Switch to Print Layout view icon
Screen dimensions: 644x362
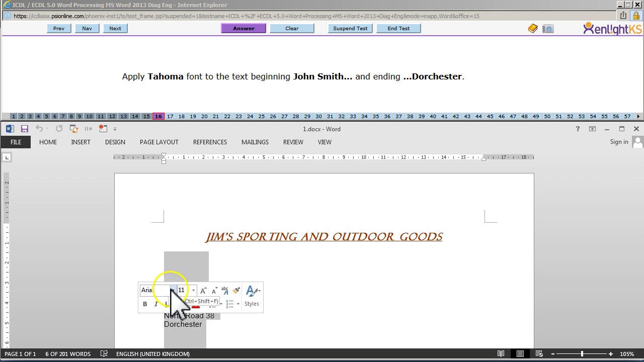coord(520,354)
